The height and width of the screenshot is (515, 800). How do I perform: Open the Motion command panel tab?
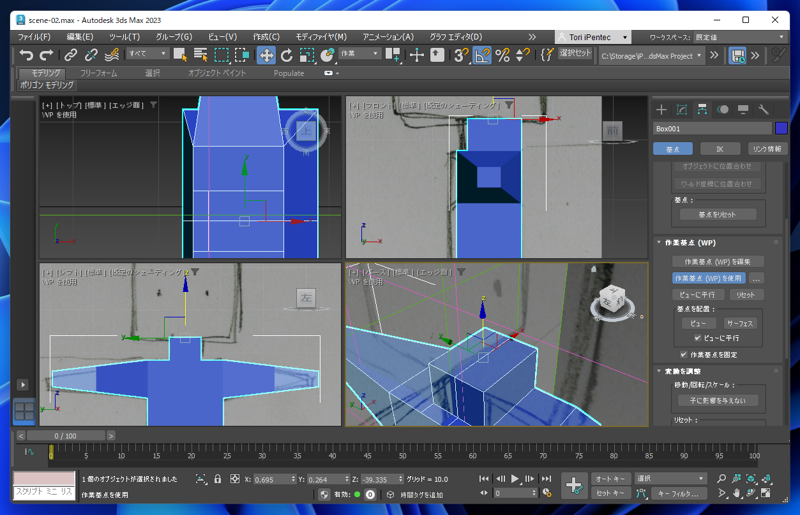723,109
